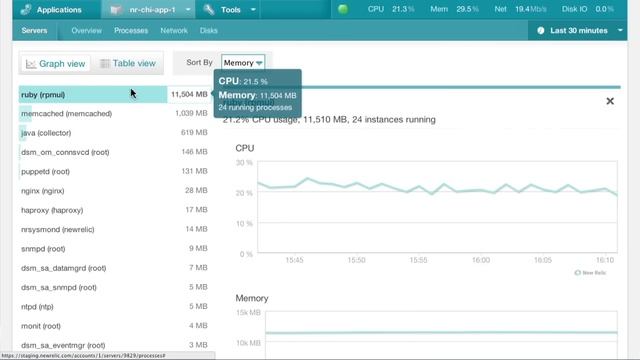Click the New Relic logo under the CPU chart
This screenshot has height=360, width=640.
[590, 273]
